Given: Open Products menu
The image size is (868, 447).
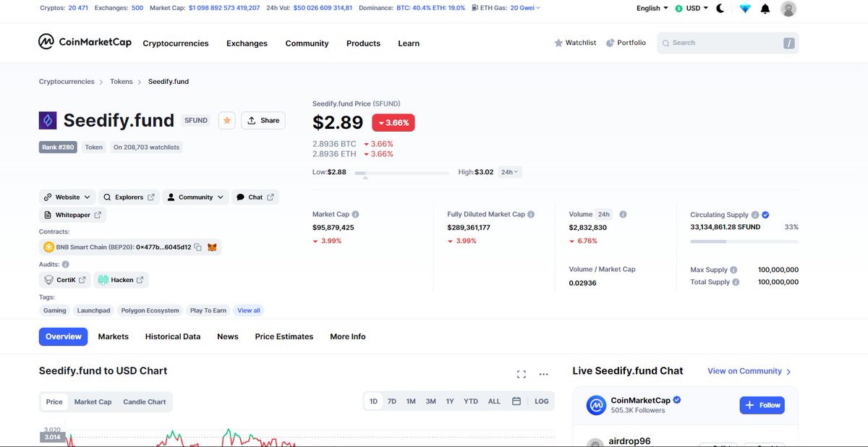Looking at the screenshot, I should (x=363, y=43).
